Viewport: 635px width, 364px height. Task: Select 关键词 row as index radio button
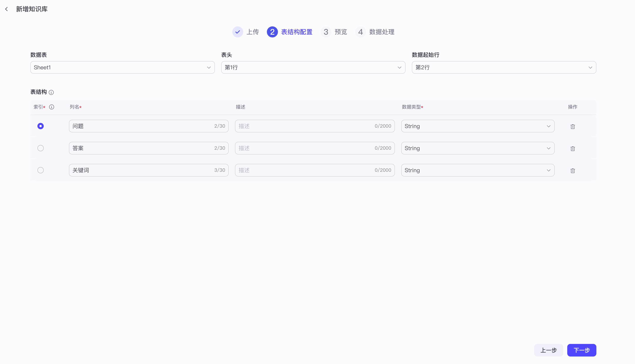pos(41,170)
